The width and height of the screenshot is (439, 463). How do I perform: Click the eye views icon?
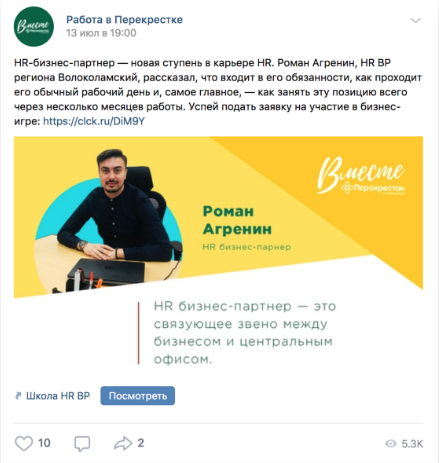tap(391, 444)
